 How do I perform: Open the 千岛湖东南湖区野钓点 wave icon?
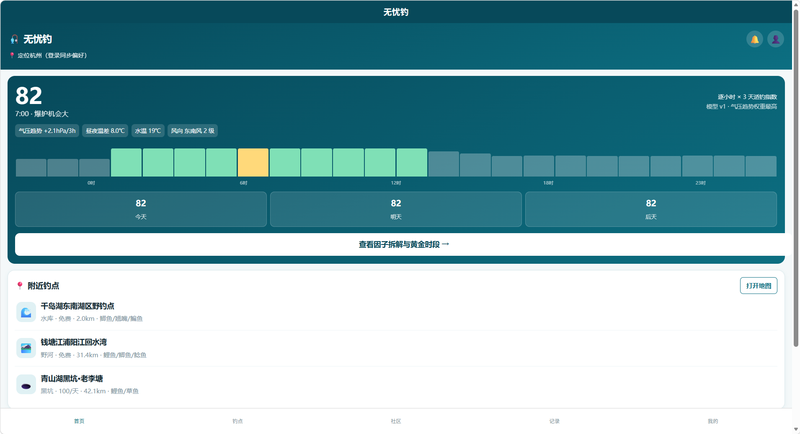tap(26, 312)
